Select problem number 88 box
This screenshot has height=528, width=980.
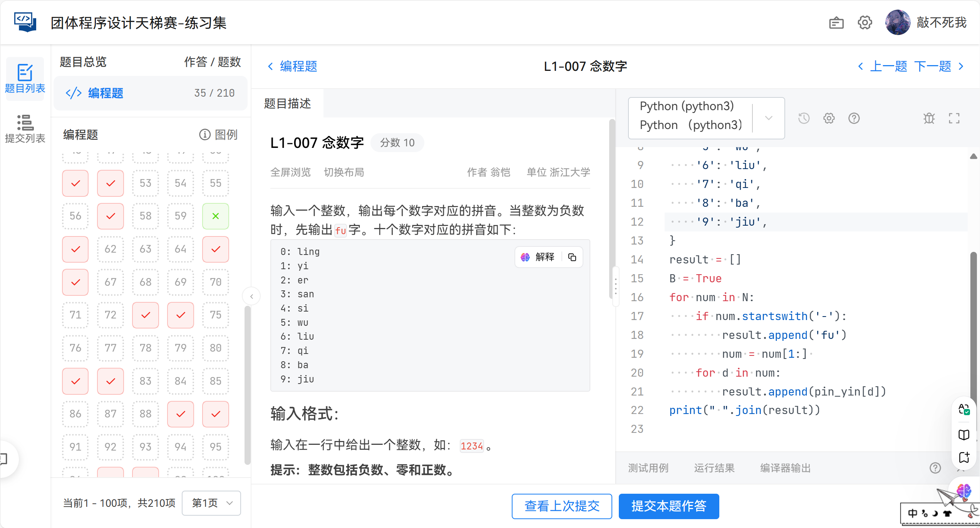(145, 414)
